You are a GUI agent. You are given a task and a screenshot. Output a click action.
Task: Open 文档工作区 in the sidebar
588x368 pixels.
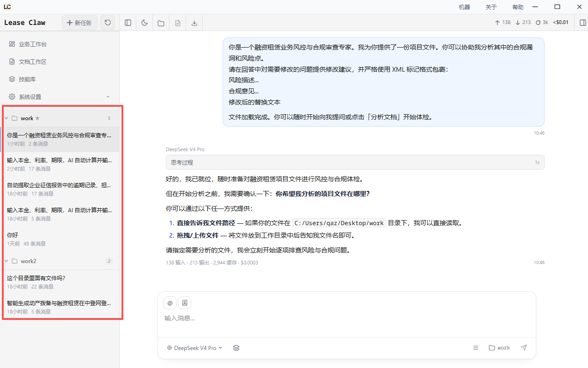[x=60, y=62]
